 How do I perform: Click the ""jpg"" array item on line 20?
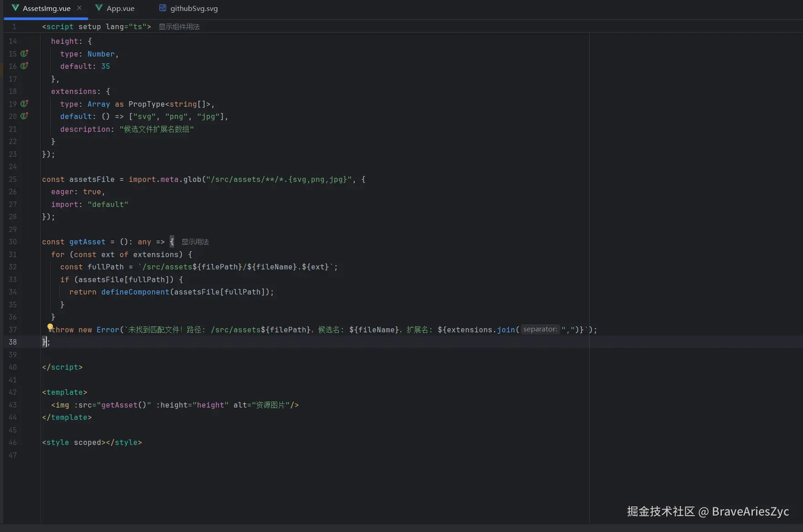(x=208, y=117)
